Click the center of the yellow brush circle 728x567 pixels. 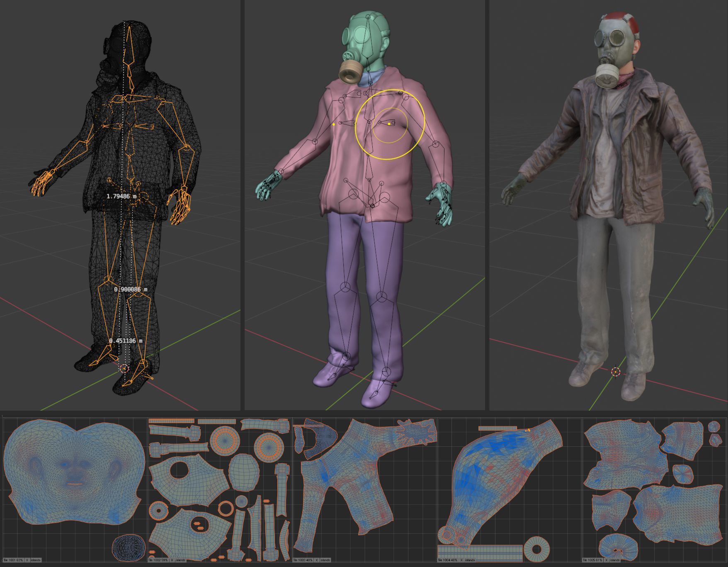(x=390, y=124)
